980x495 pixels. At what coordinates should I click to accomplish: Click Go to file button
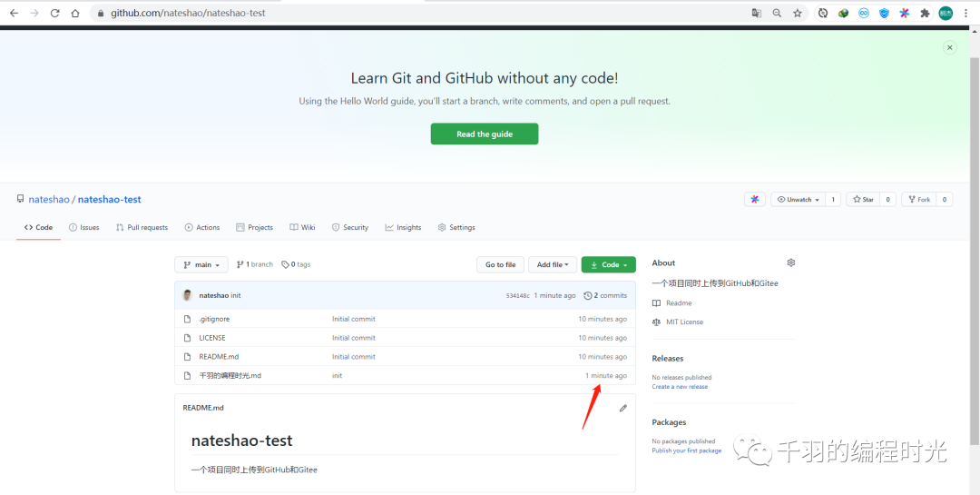[x=500, y=264]
